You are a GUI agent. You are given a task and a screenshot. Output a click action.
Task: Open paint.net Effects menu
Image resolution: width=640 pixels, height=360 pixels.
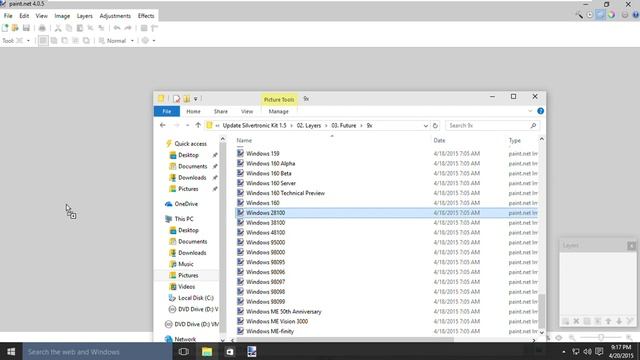146,16
